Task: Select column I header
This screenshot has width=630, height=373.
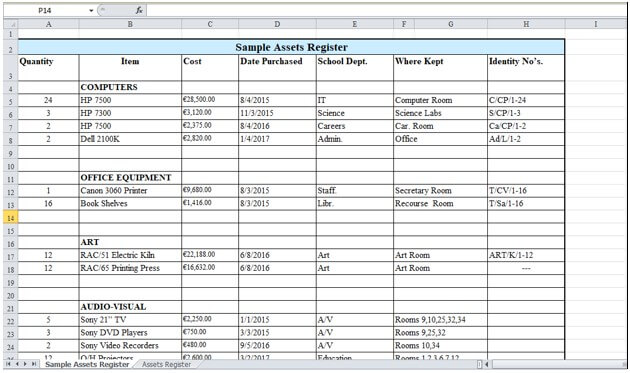Action: click(595, 24)
